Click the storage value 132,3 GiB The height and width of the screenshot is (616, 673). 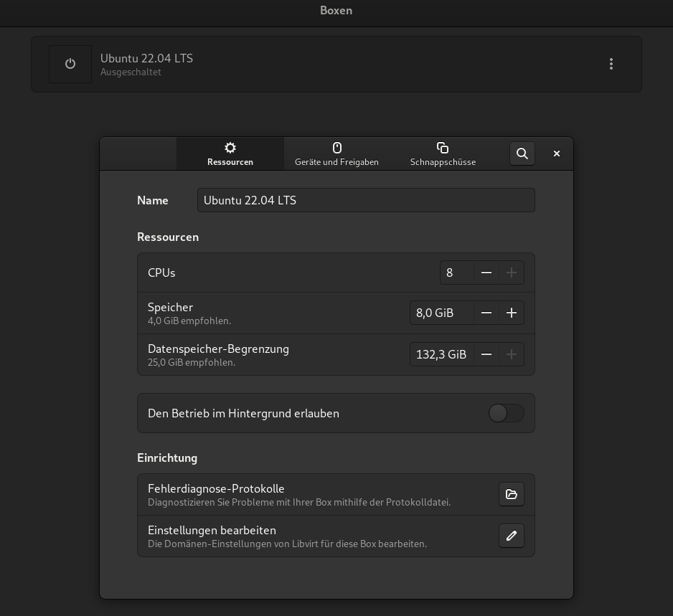(442, 354)
